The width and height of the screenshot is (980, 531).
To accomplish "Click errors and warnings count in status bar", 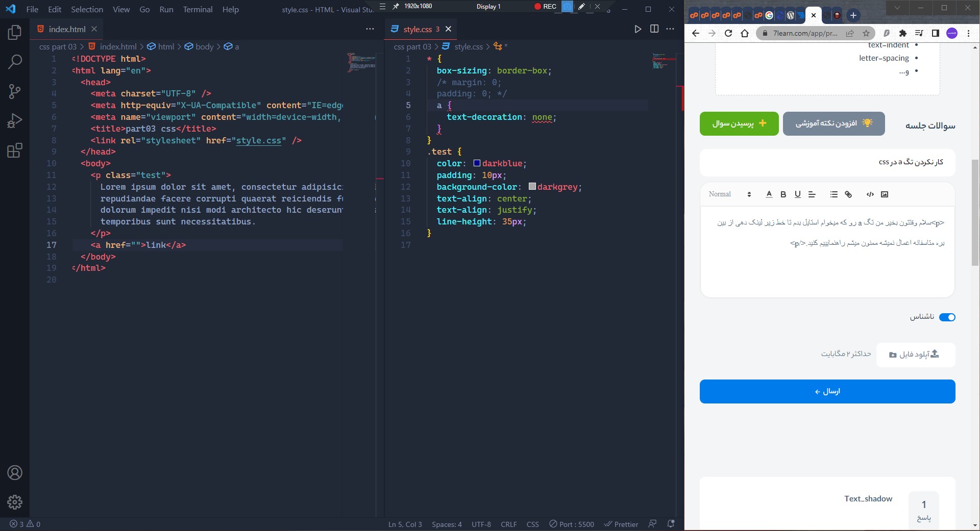I will coord(25,524).
